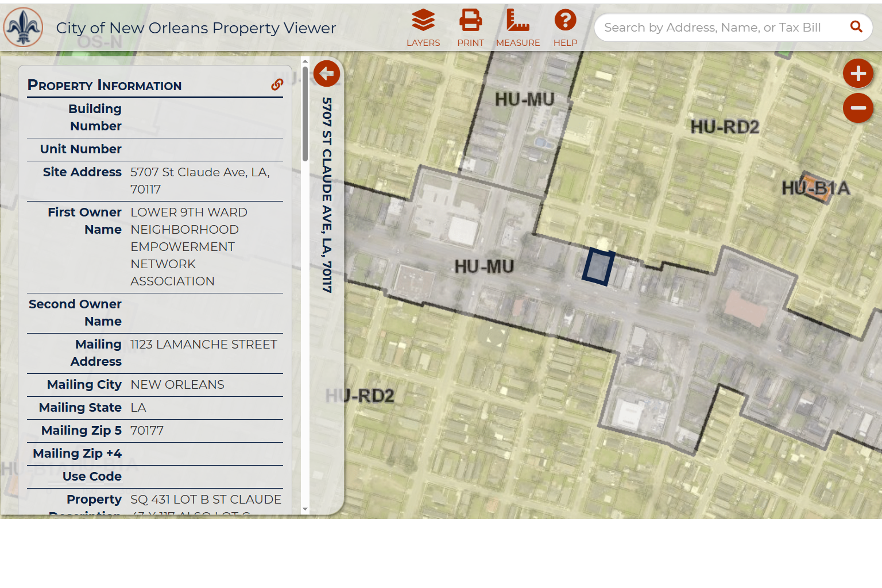Click the Second Owner Name label
The height and width of the screenshot is (588, 882).
(x=75, y=312)
